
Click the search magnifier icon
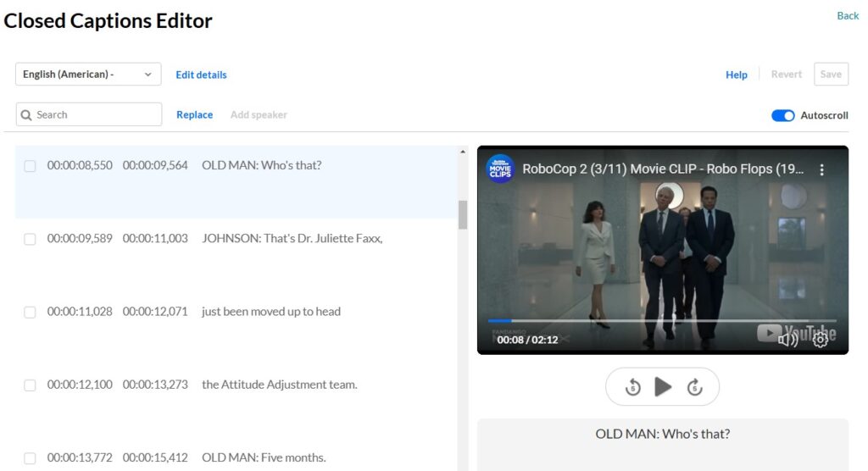point(26,115)
